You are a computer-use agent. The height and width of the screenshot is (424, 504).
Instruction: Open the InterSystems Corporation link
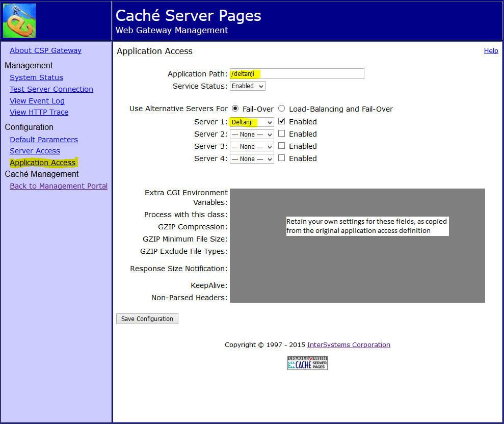(349, 345)
